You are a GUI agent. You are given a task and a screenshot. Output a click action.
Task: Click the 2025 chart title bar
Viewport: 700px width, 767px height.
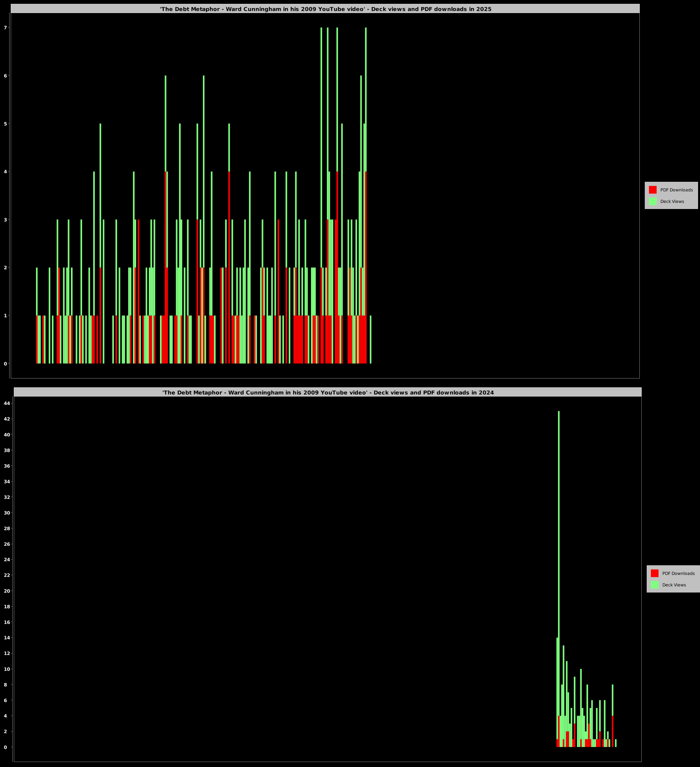click(325, 9)
